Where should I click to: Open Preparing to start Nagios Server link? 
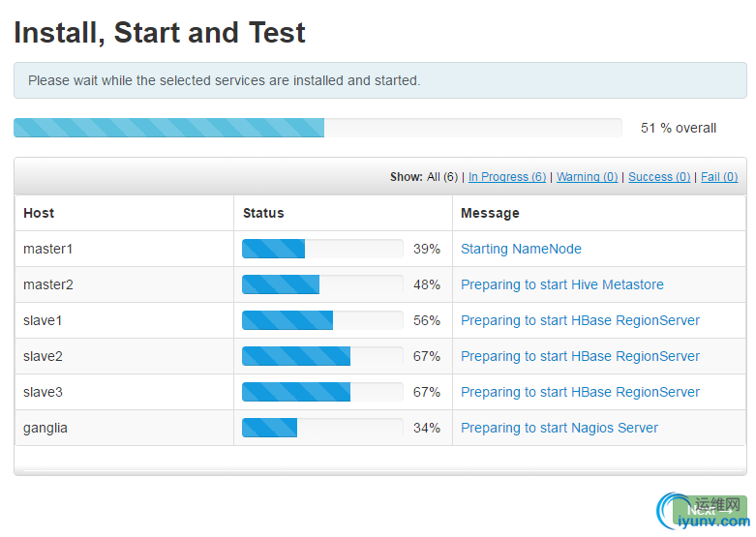click(x=559, y=428)
